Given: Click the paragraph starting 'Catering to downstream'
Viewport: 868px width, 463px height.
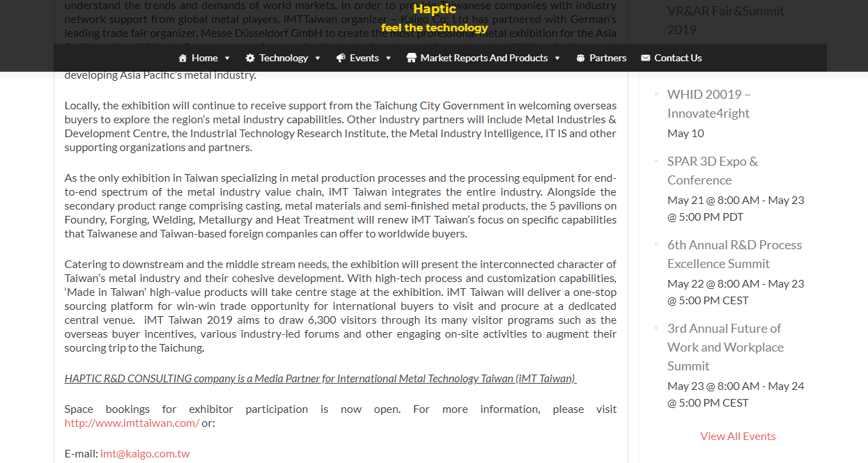Looking at the screenshot, I should [341, 306].
